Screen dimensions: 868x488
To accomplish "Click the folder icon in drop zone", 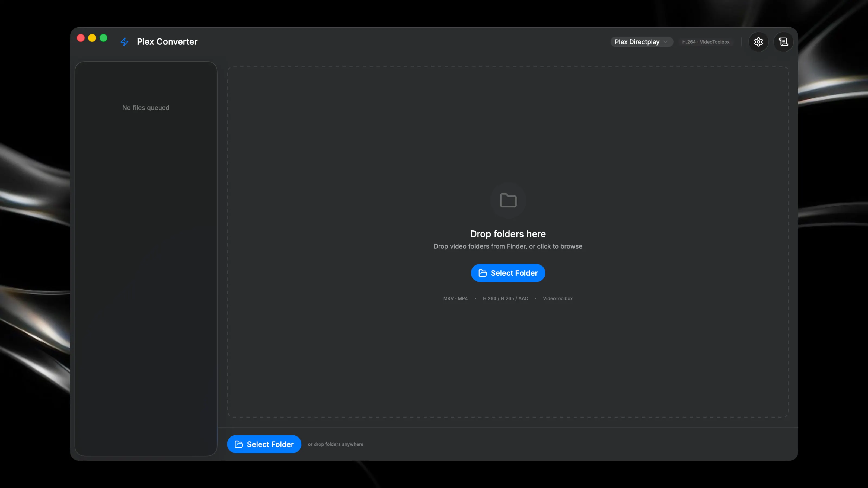I will pos(508,200).
